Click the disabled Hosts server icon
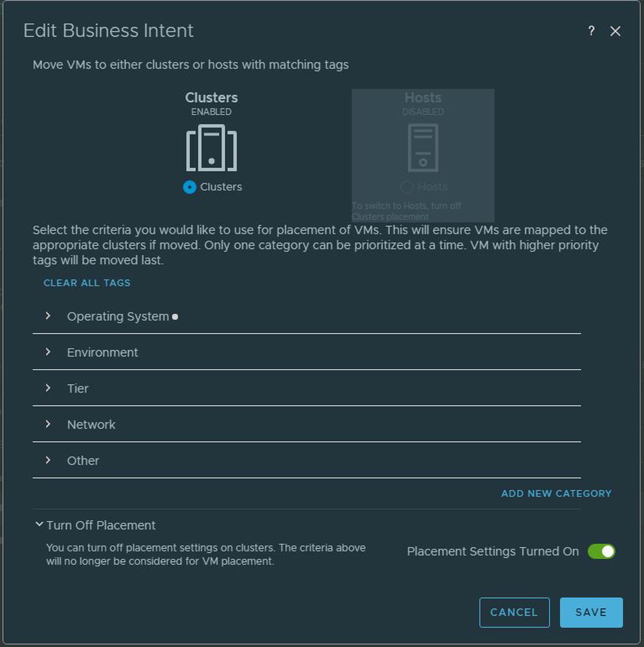644x647 pixels. click(423, 148)
